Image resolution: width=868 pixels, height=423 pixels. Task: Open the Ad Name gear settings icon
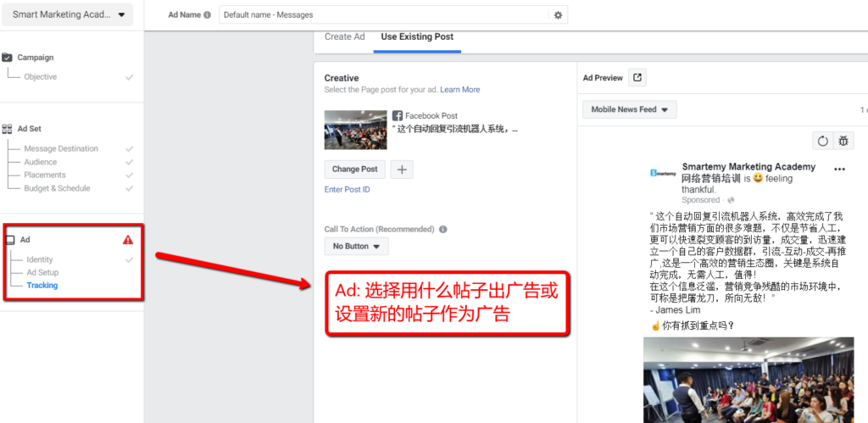(558, 15)
